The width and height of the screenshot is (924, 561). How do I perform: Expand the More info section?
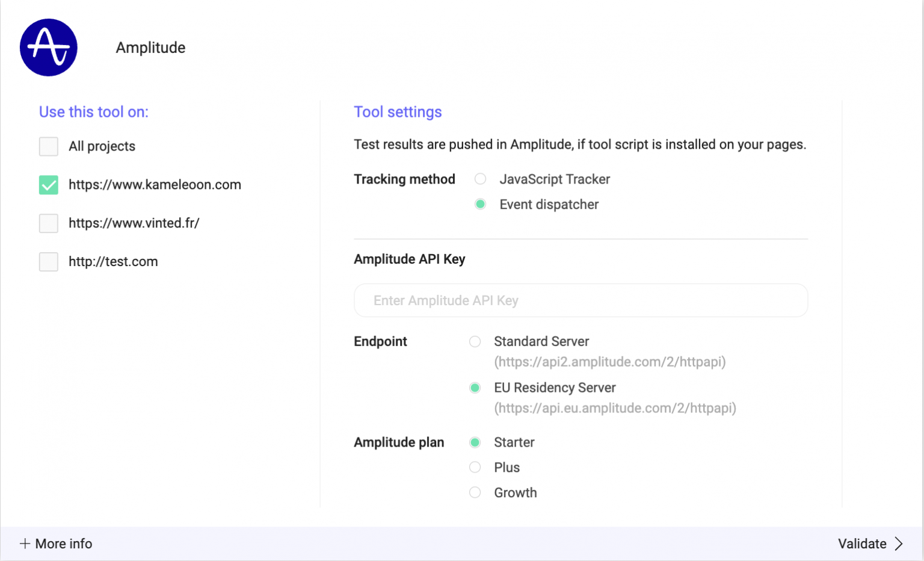click(63, 544)
